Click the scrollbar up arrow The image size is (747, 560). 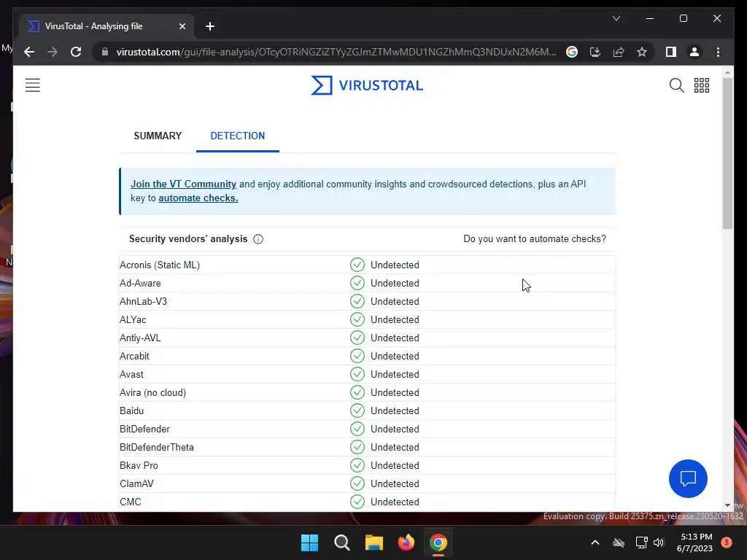[727, 73]
